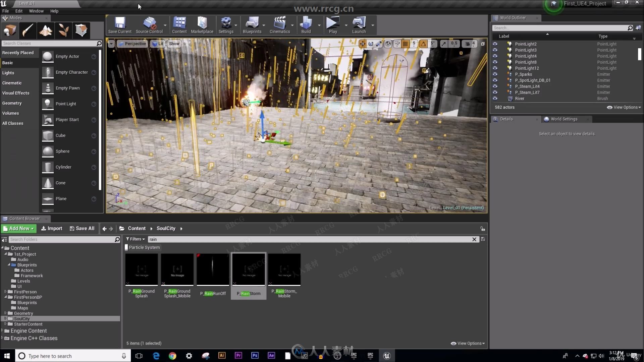644x362 pixels.
Task: Toggle visibility of the River brush
Action: (495, 99)
